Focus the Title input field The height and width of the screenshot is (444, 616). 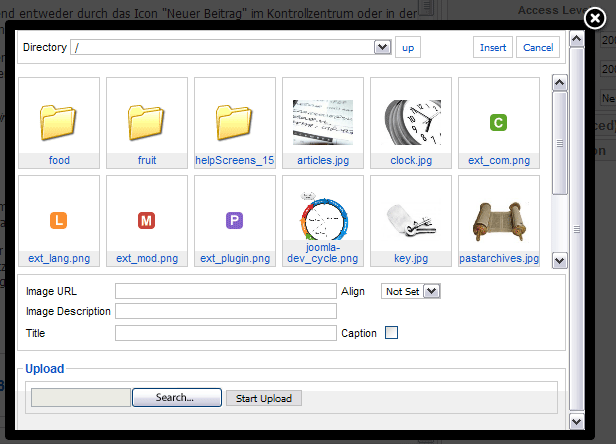(226, 333)
